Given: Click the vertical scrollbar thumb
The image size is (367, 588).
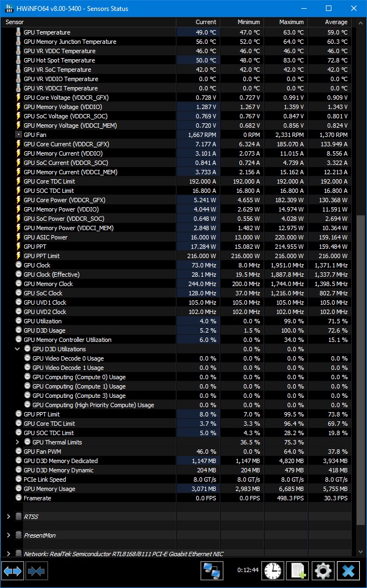Looking at the screenshot, I should [x=359, y=369].
